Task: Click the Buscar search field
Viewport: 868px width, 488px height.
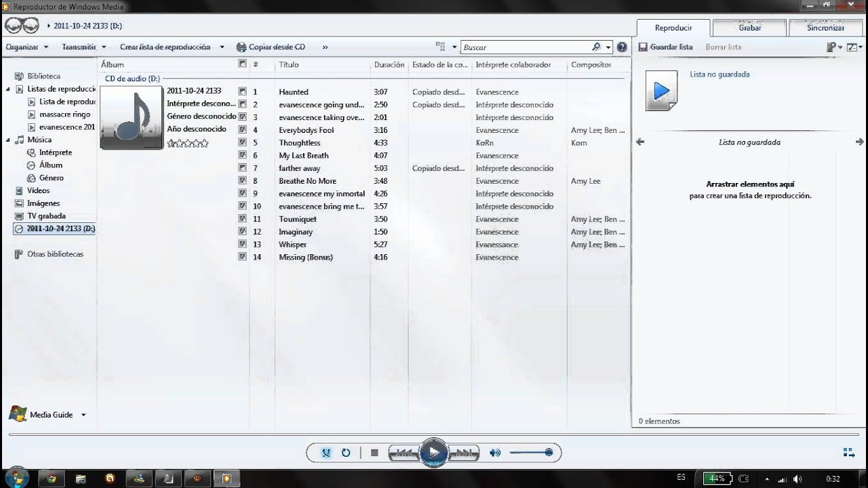Action: point(526,47)
